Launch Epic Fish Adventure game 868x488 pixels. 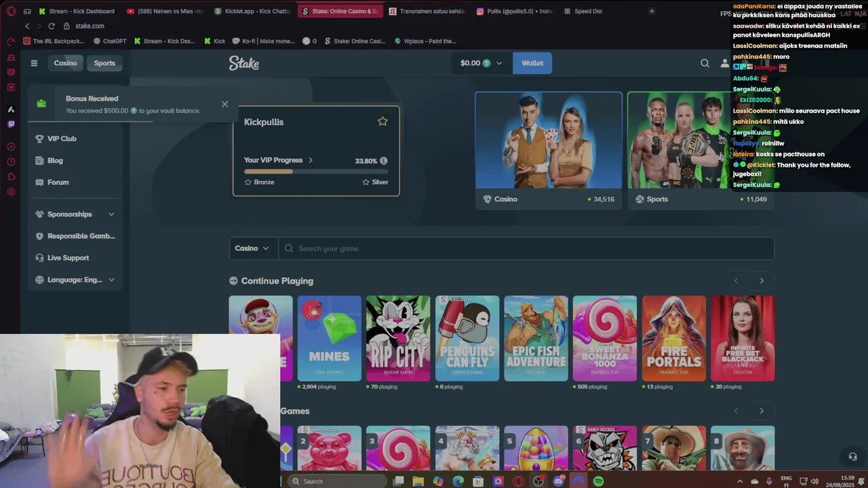pos(536,338)
